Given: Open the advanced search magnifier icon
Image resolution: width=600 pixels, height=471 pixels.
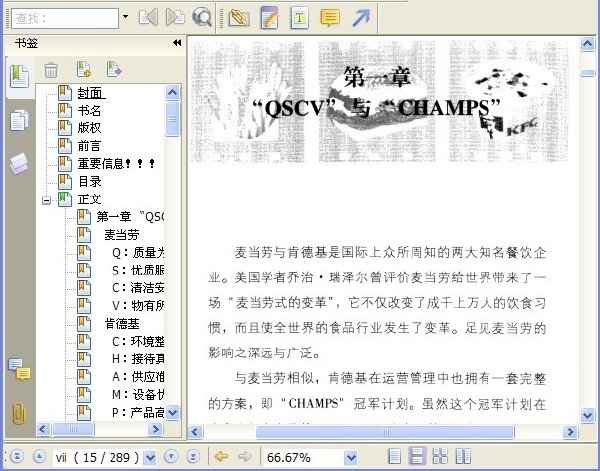Looking at the screenshot, I should pos(202,17).
